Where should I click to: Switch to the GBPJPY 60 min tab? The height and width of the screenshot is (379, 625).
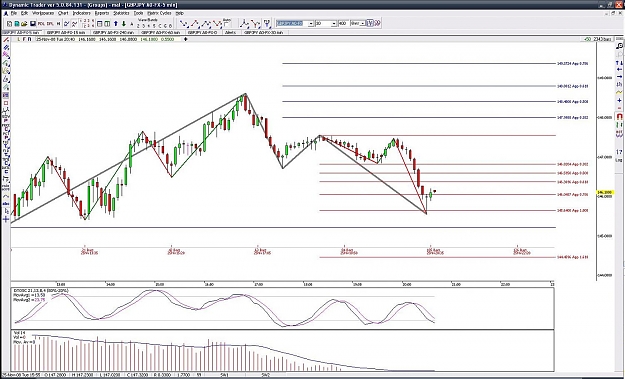[x=161, y=32]
